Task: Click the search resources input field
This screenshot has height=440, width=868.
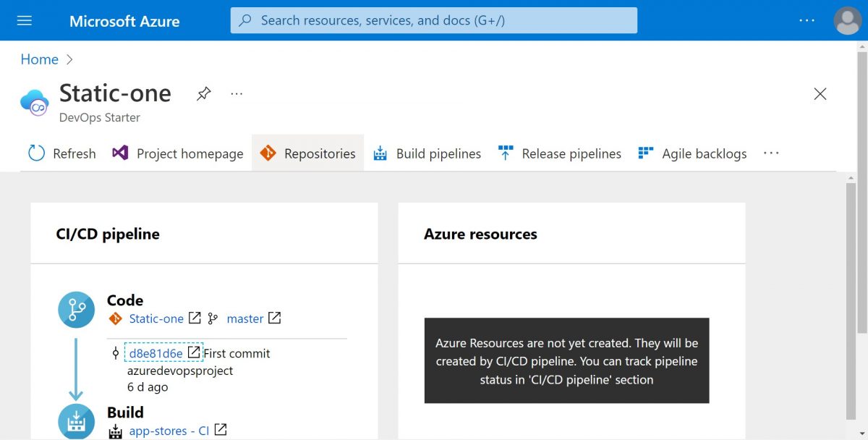Action: click(x=433, y=20)
